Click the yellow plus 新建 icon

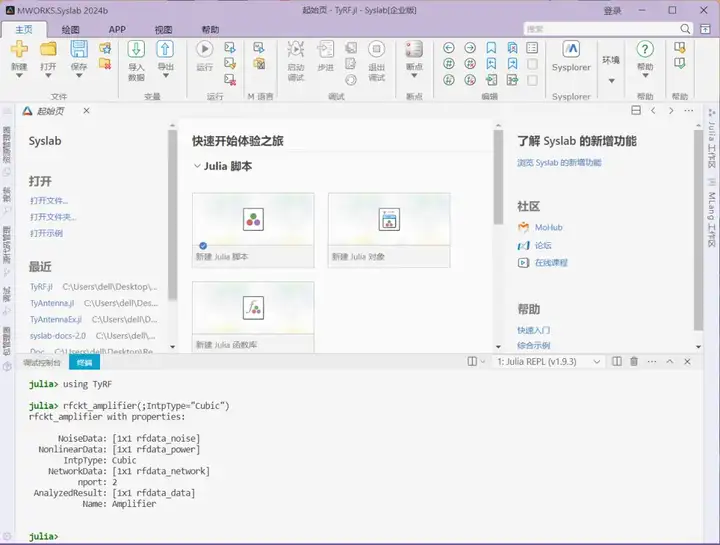[19, 48]
